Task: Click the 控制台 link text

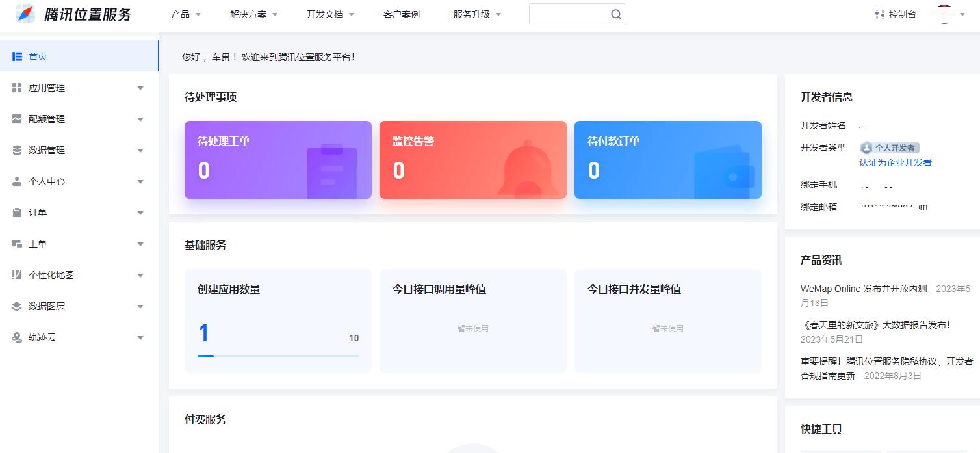Action: pyautogui.click(x=903, y=14)
